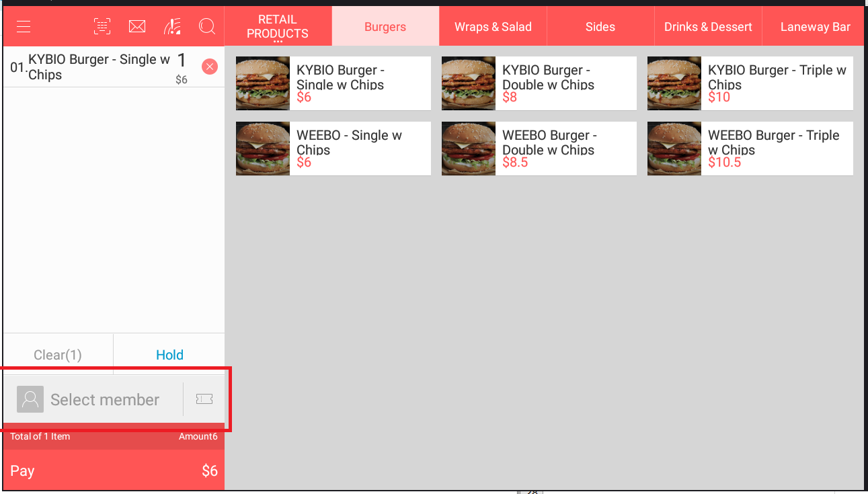Image resolution: width=868 pixels, height=494 pixels.
Task: Open the search magnifier icon
Action: point(207,26)
